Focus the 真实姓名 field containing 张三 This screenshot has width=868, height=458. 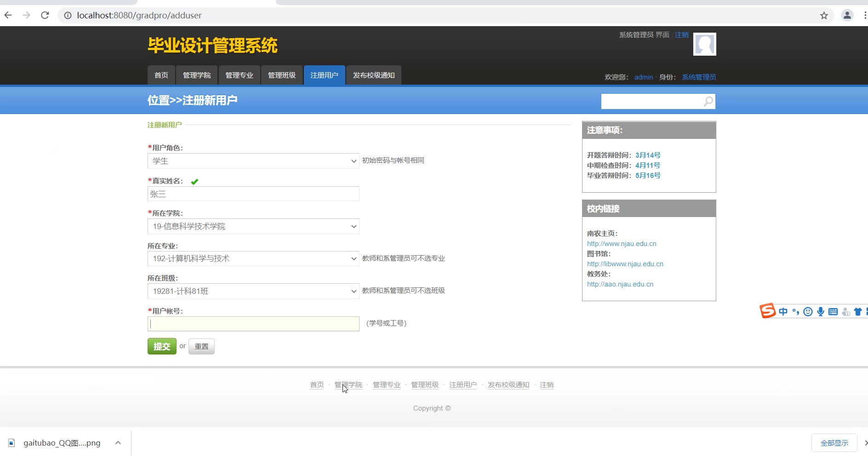[x=253, y=194]
